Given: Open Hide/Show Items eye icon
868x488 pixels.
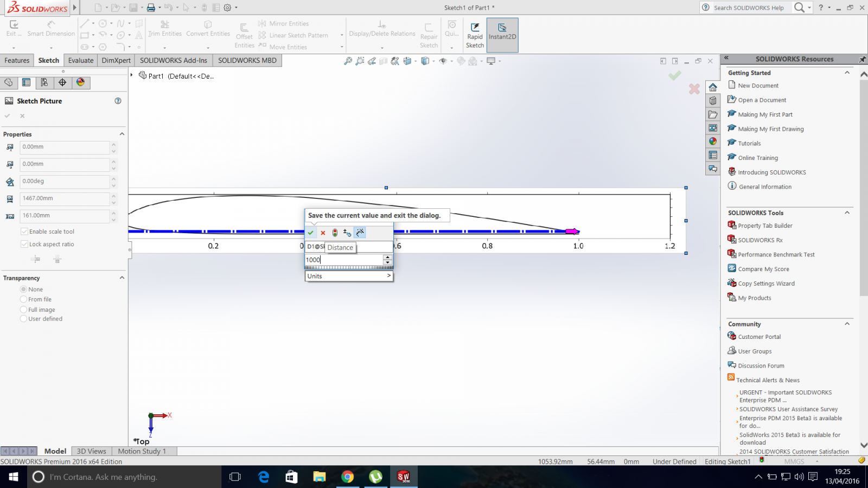Looking at the screenshot, I should (x=443, y=61).
